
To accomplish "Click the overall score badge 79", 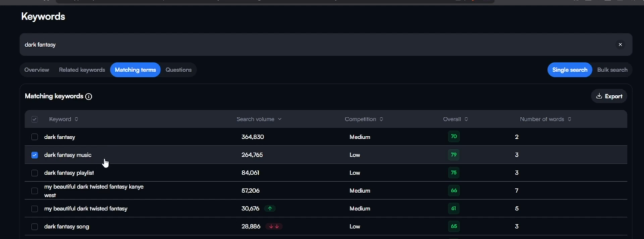I will (454, 155).
